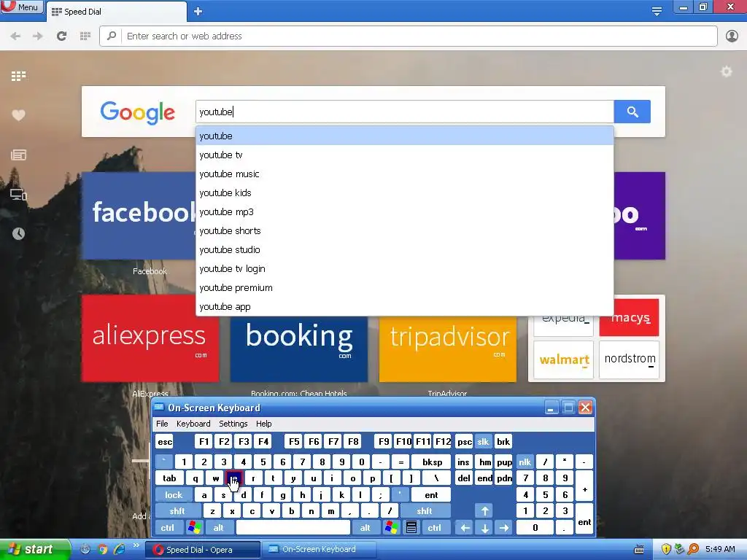The height and width of the screenshot is (560, 747).
Task: Toggle the slk scroll lock key
Action: click(483, 442)
